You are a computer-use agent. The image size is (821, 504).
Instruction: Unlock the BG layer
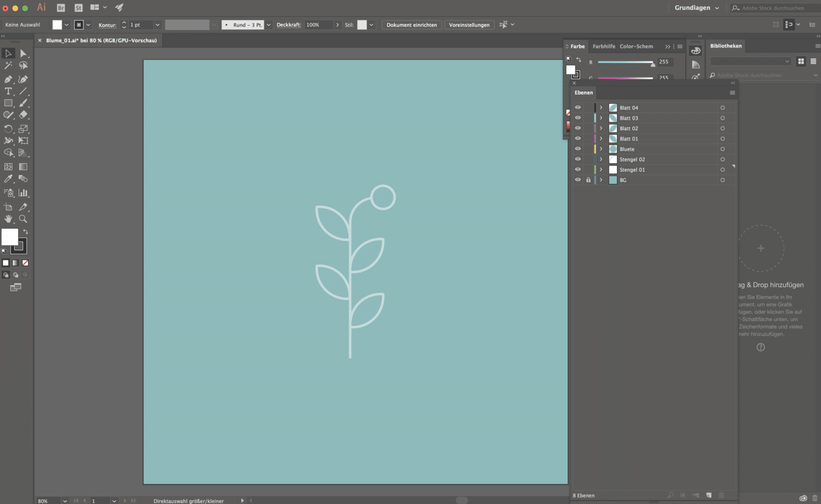(x=588, y=180)
